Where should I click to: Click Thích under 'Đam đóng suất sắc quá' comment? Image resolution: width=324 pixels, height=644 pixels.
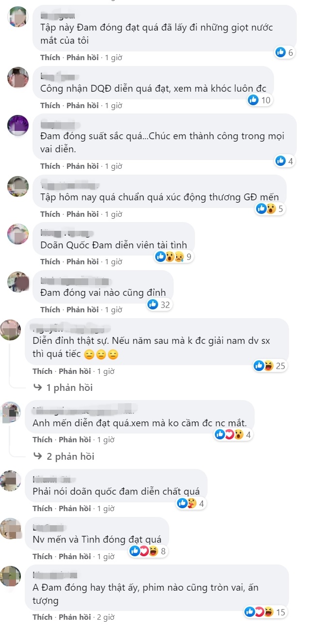pyautogui.click(x=50, y=166)
